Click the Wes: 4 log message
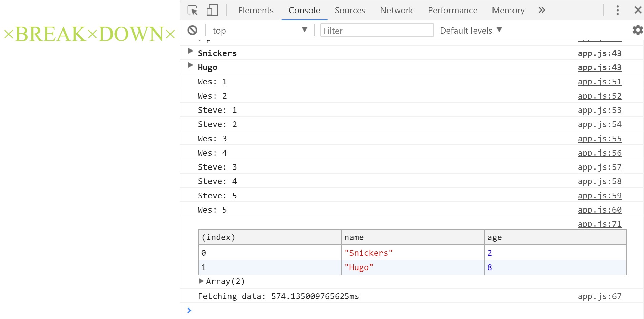 pyautogui.click(x=213, y=153)
